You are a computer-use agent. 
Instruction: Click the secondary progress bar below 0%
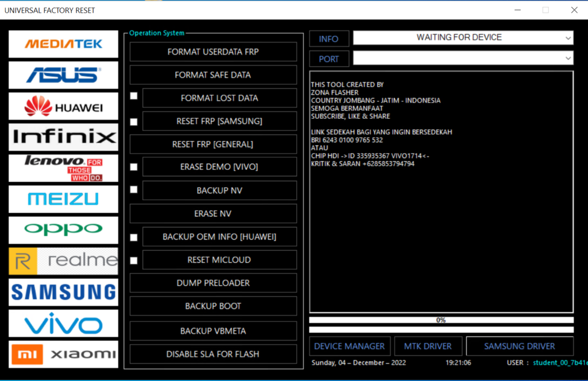click(x=442, y=330)
